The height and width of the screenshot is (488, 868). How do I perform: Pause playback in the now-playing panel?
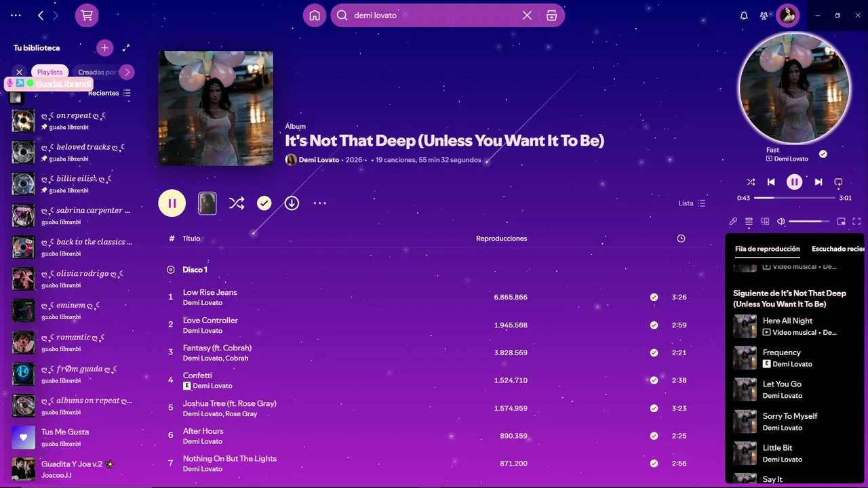click(x=794, y=182)
